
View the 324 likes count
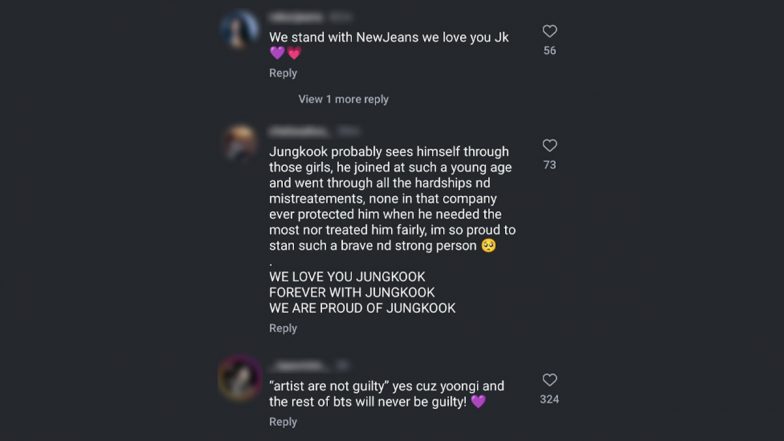(550, 400)
